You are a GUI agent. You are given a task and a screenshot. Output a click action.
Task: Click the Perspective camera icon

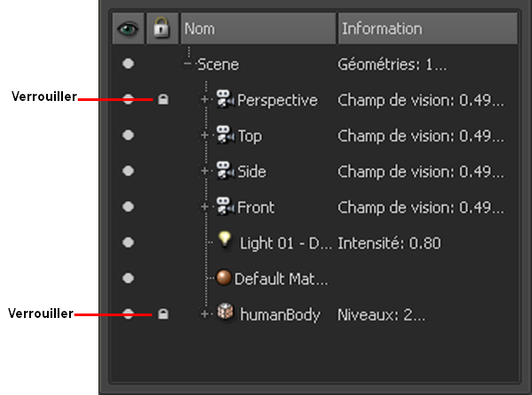click(x=224, y=100)
